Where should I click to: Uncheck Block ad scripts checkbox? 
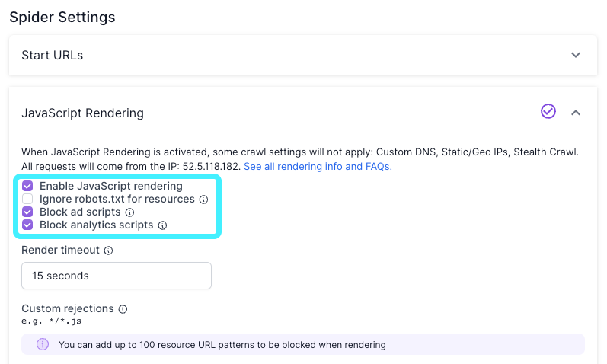coord(27,212)
